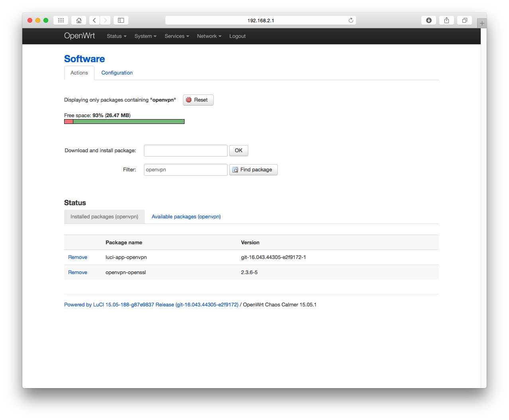Show all tabs icon in Safari

464,20
